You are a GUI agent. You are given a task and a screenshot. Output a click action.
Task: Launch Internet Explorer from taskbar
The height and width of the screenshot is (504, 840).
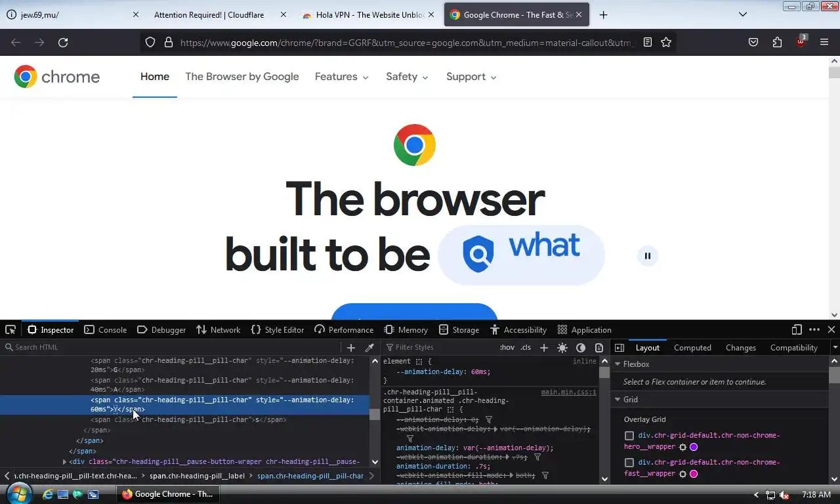pos(47,494)
